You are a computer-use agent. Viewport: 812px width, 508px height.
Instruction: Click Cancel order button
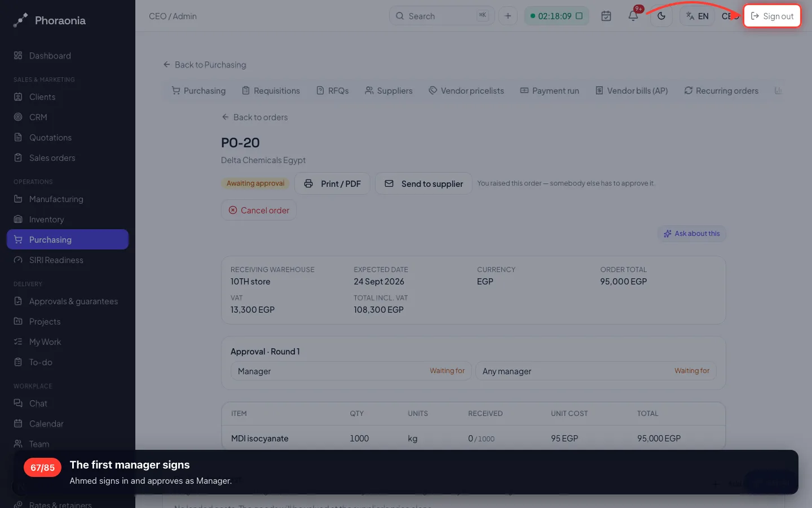point(259,210)
